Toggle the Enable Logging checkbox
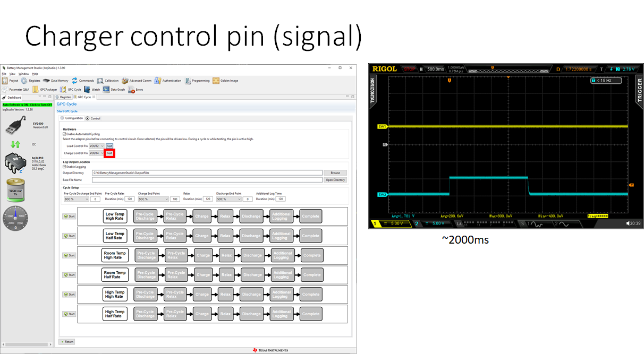Viewport: 644px width, 354px height. click(64, 167)
